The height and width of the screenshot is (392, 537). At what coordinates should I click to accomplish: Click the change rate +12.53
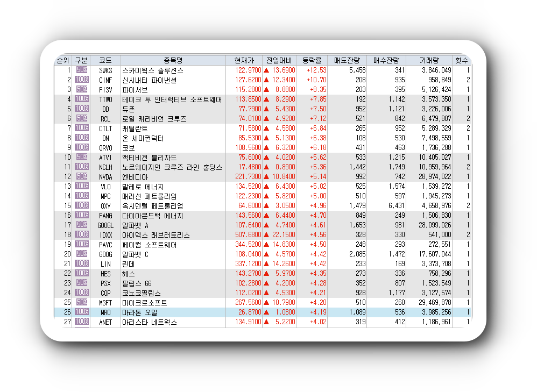316,70
